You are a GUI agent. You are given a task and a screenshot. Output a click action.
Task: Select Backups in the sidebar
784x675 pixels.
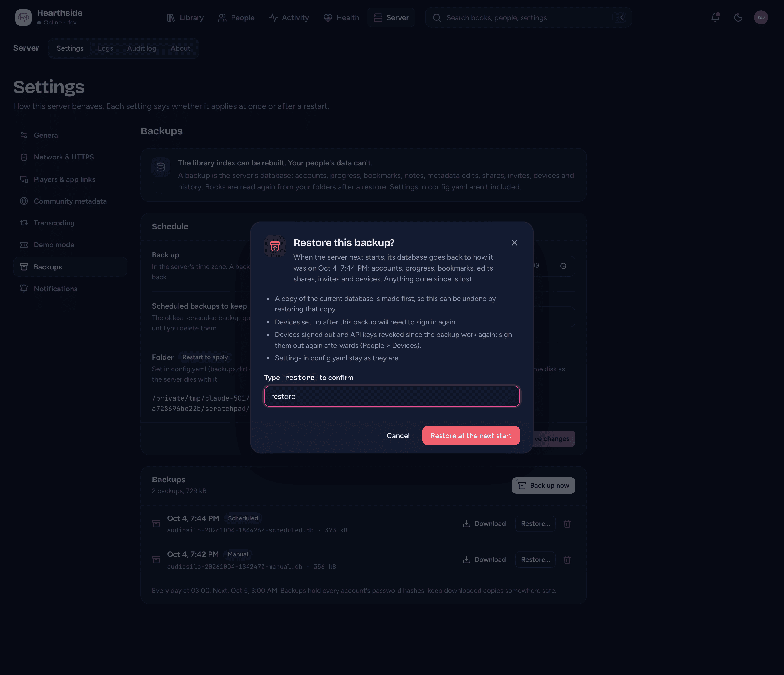coord(70,267)
